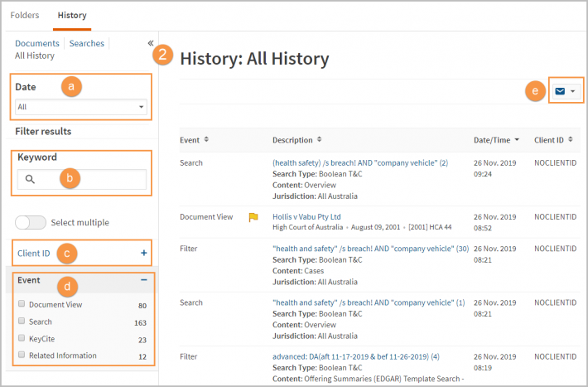Click "Content: Cases" text
Screen dimensions: 588x387
tap(298, 271)
